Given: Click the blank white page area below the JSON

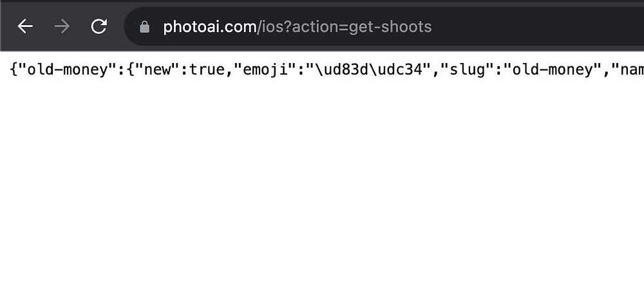Looking at the screenshot, I should tap(322, 193).
